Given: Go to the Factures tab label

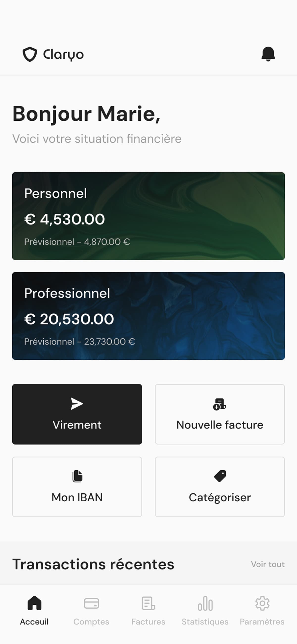Looking at the screenshot, I should tap(148, 622).
